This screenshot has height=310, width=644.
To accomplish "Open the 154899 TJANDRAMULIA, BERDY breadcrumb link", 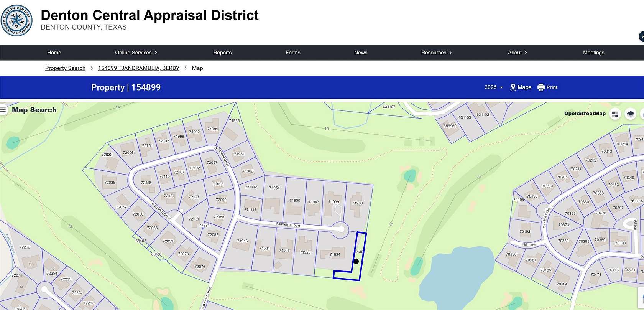I will click(x=139, y=68).
